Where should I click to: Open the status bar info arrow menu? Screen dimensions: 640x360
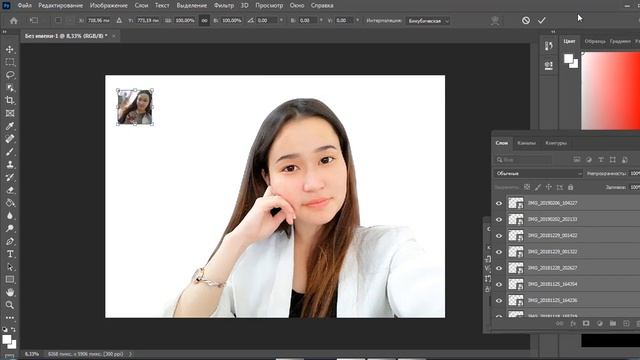point(131,354)
